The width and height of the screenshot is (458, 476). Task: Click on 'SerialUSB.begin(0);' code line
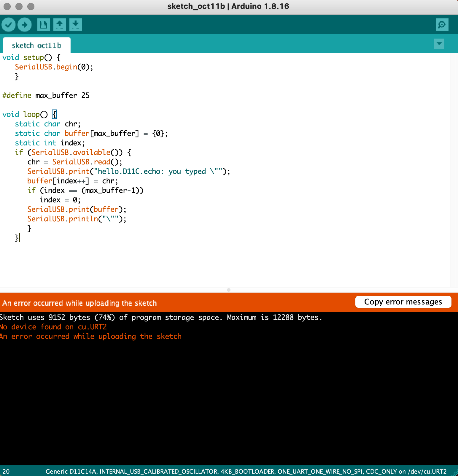54,67
